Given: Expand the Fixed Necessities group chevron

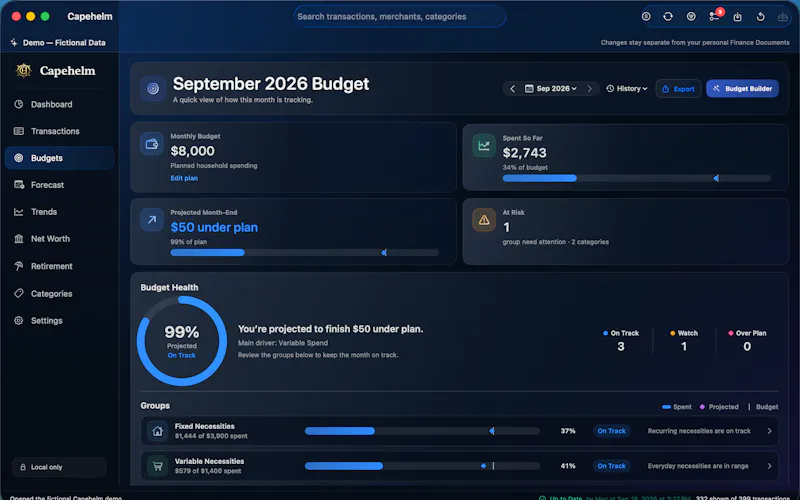Looking at the screenshot, I should 769,431.
